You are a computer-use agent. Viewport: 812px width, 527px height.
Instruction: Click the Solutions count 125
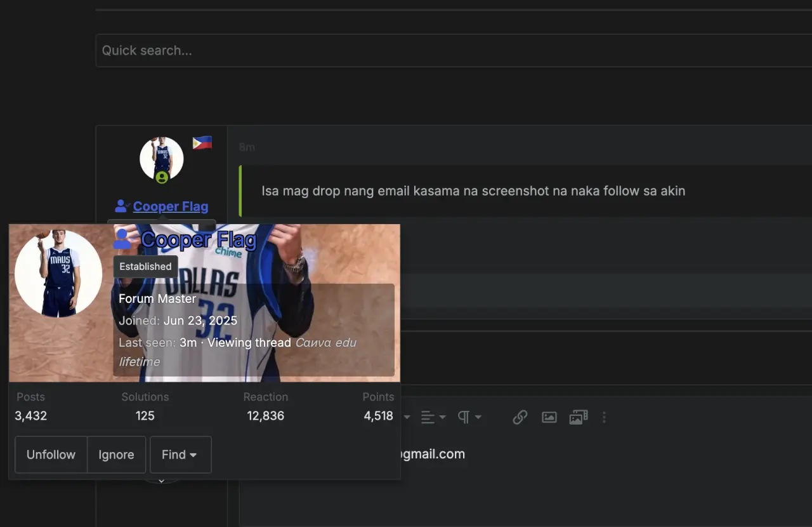click(145, 416)
